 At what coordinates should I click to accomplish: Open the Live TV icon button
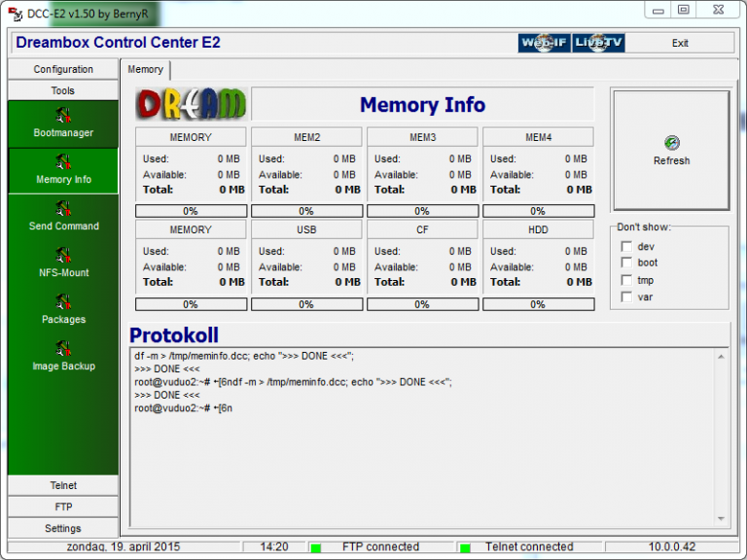tap(598, 43)
